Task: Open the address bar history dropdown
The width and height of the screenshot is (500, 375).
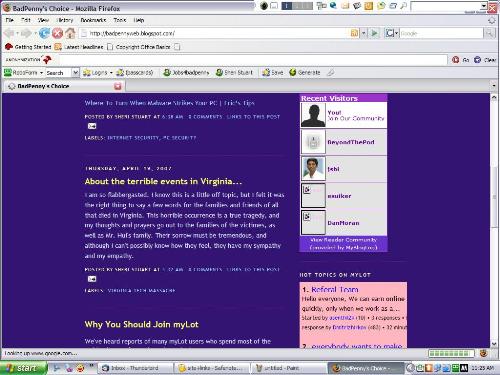Action: pos(364,33)
